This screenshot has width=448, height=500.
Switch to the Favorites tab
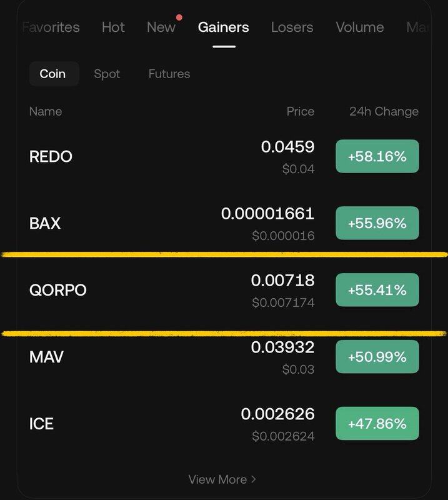click(x=51, y=27)
